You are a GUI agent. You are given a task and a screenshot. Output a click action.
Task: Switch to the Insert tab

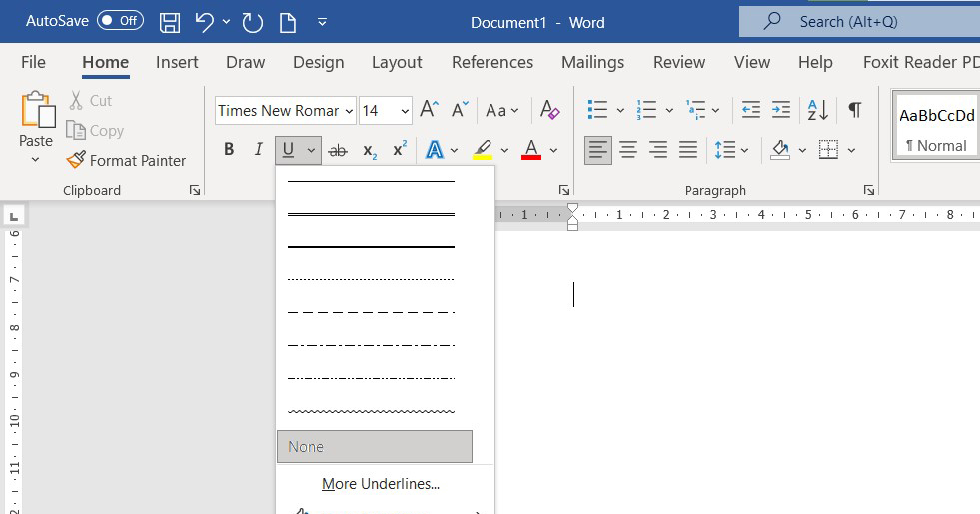coord(177,62)
